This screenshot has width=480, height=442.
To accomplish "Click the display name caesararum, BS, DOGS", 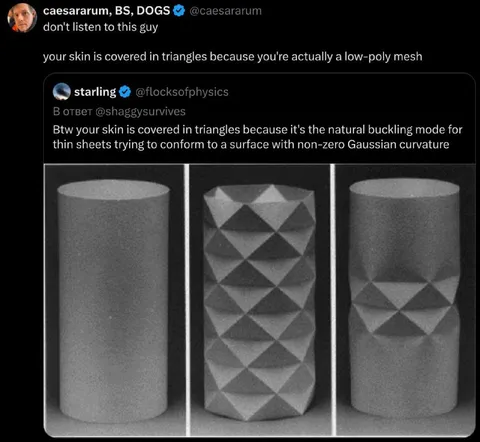I will click(x=107, y=11).
